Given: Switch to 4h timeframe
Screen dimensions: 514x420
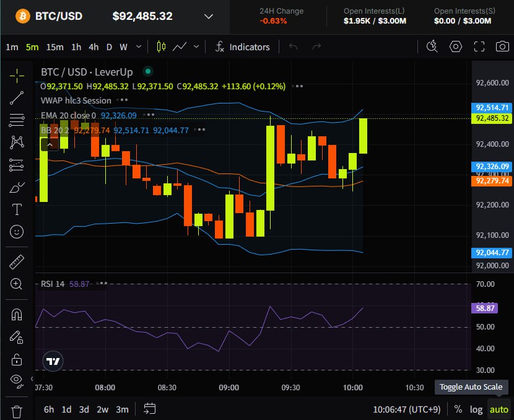Looking at the screenshot, I should pyautogui.click(x=94, y=47).
